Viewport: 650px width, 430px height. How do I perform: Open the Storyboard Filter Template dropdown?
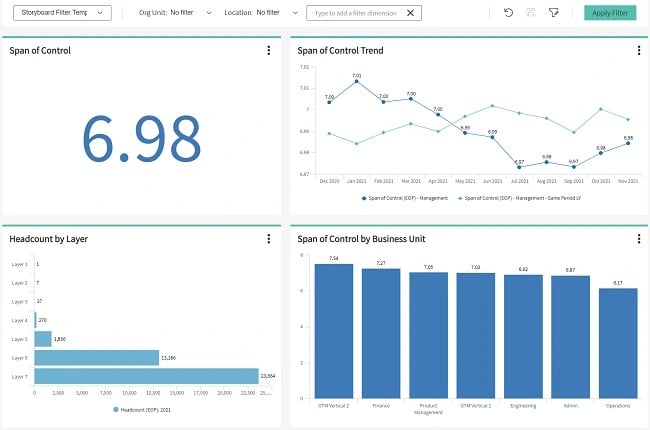coord(60,13)
